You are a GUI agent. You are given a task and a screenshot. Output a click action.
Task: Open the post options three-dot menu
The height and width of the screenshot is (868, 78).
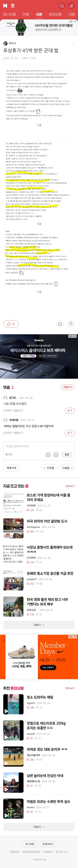pyautogui.click(x=74, y=44)
